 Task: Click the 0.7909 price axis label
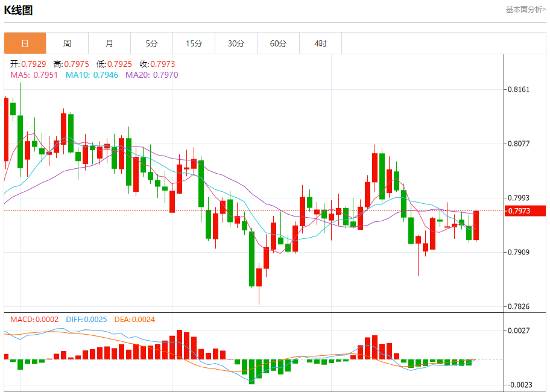tap(519, 252)
